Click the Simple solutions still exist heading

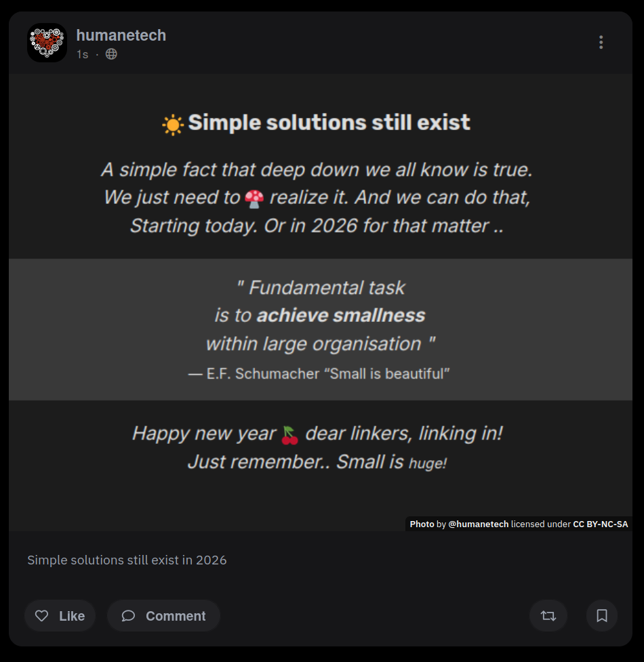[329, 123]
